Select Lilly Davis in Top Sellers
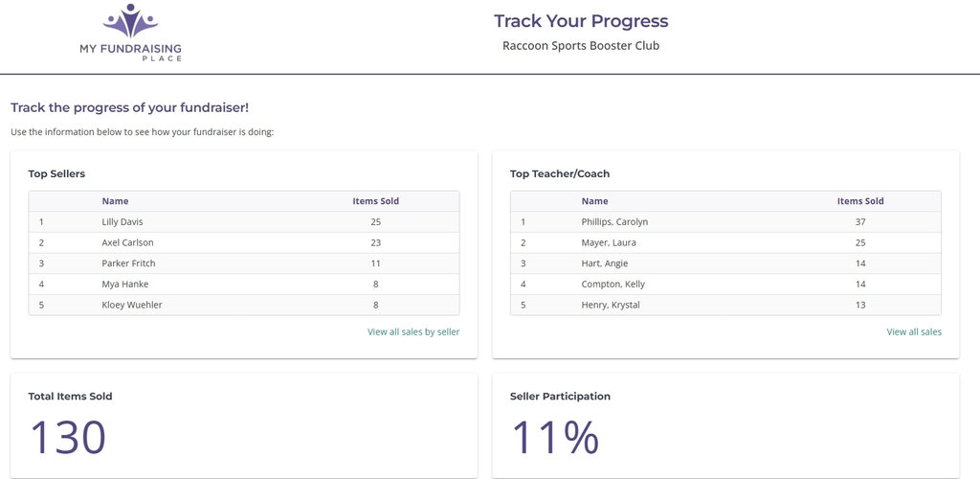Screen dimensions: 980x479 (122, 222)
